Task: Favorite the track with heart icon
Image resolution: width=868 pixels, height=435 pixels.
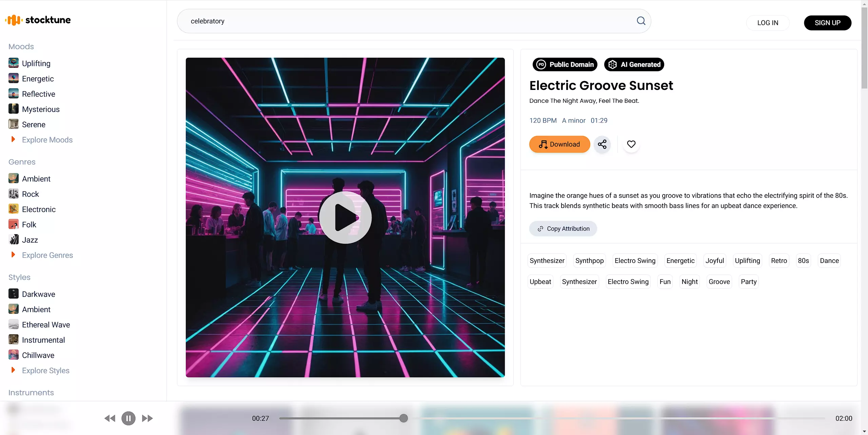Action: click(x=631, y=144)
